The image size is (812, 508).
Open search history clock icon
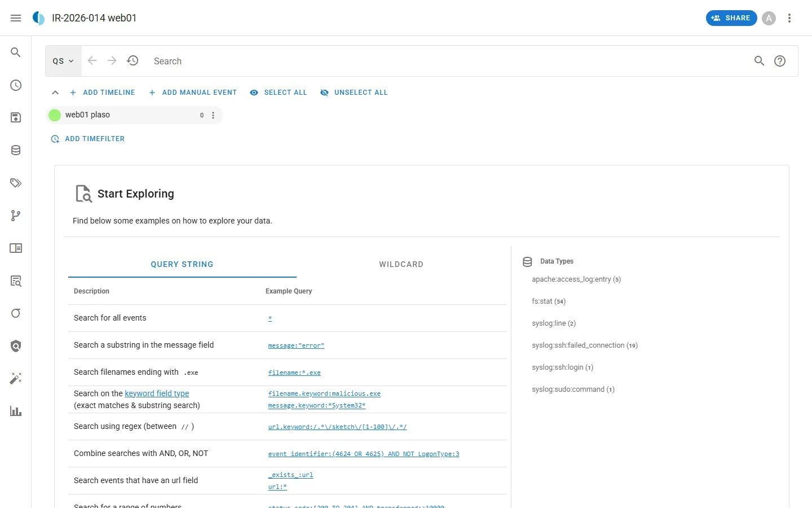point(133,60)
